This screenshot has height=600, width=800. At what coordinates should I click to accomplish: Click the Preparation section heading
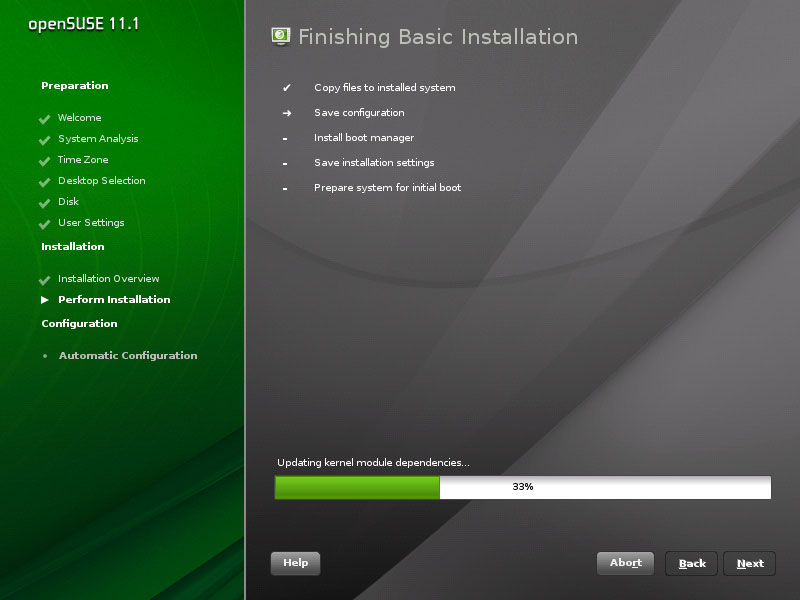point(74,86)
